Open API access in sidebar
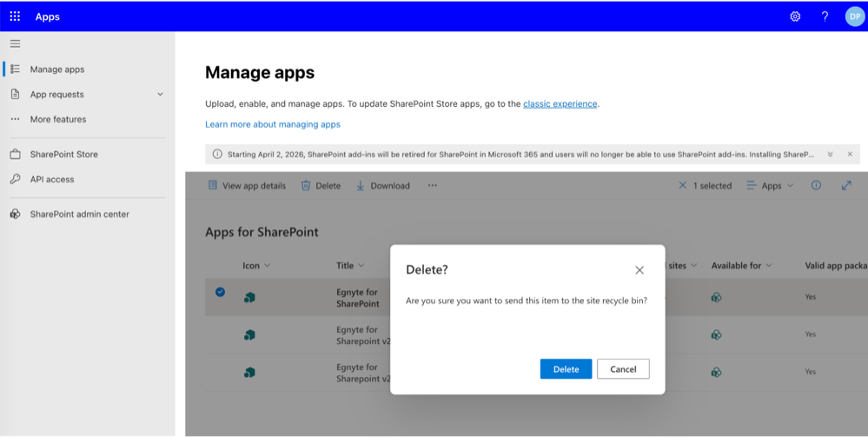Viewport: 868px width, 437px height. point(52,180)
